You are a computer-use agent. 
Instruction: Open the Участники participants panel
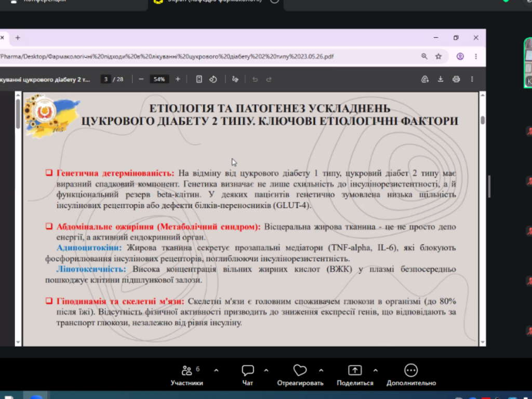click(x=187, y=375)
